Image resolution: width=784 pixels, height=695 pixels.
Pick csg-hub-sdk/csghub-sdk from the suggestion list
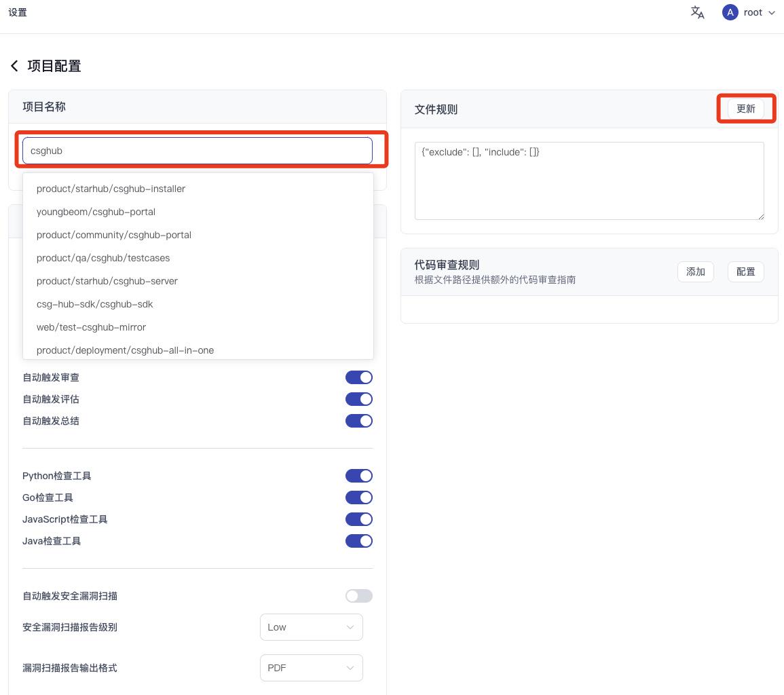coord(95,304)
